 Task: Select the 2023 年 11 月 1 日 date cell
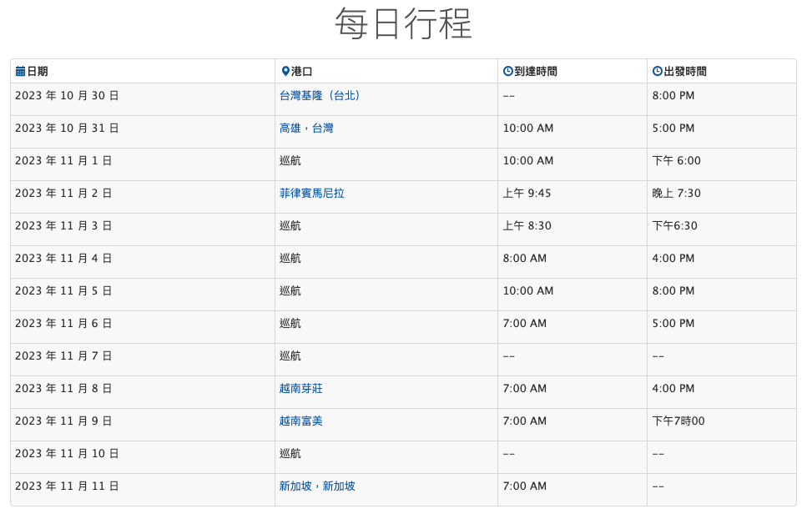pos(143,164)
